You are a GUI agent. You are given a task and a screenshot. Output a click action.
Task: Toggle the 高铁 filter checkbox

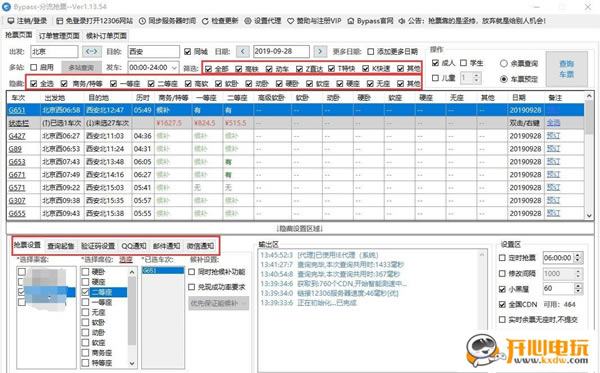(238, 69)
